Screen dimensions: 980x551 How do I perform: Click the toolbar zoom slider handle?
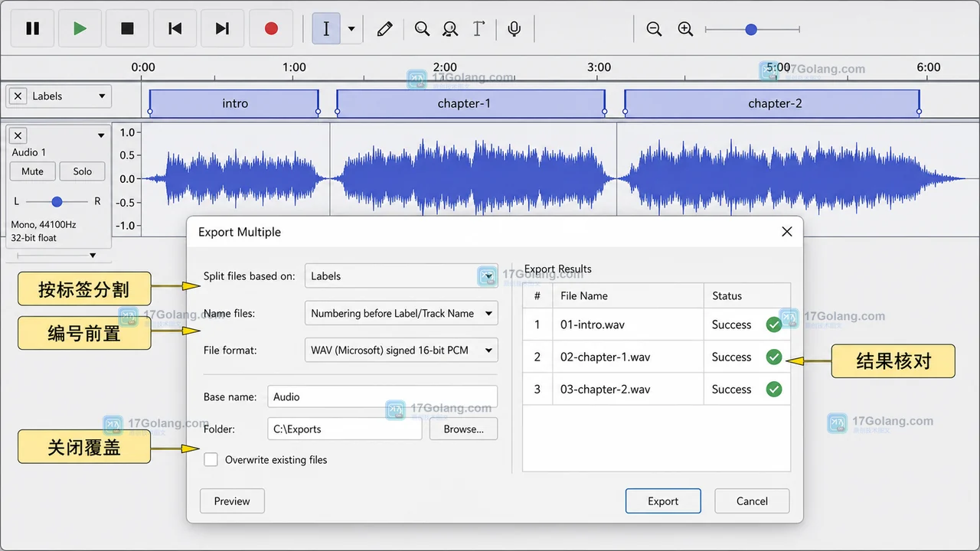coord(751,29)
